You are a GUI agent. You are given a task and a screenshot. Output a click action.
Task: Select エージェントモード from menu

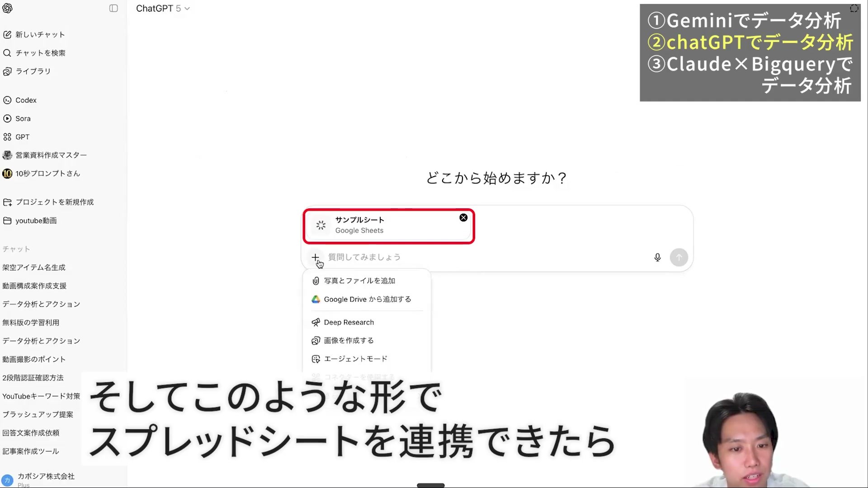tap(366, 359)
